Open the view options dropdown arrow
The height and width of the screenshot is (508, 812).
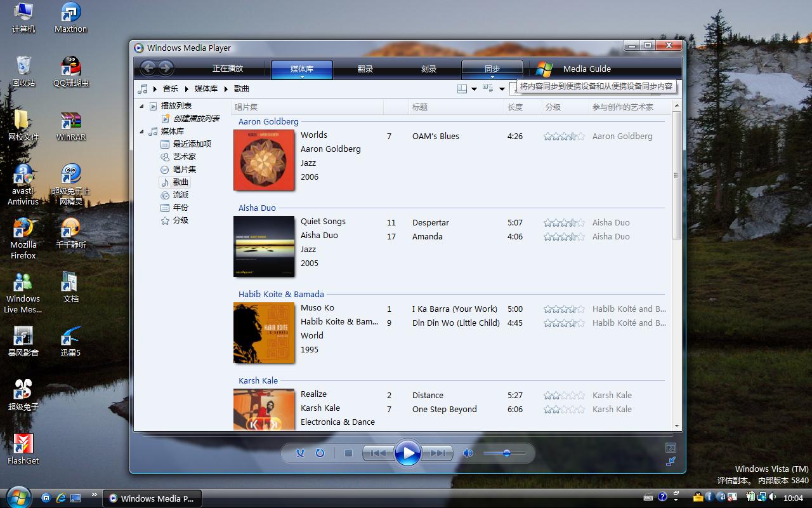click(502, 89)
